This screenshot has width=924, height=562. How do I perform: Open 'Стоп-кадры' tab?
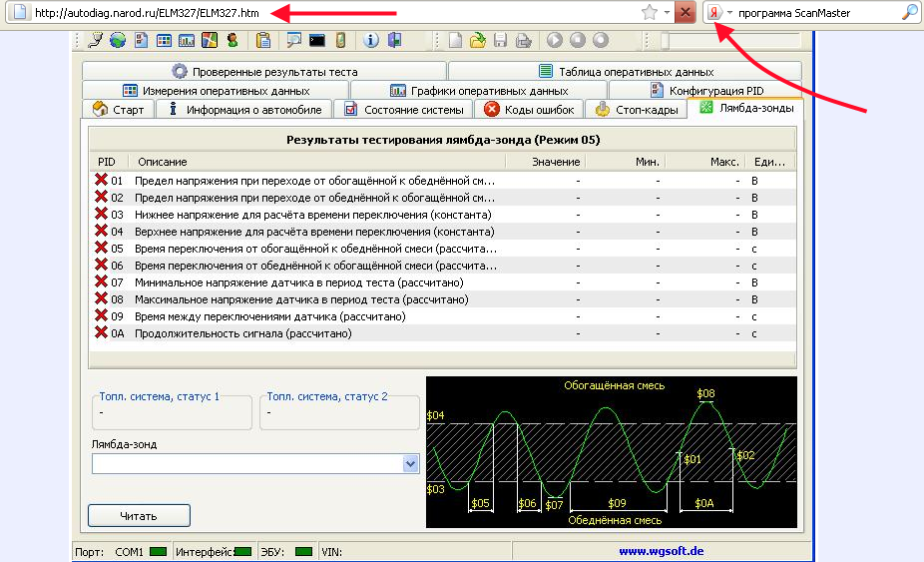(x=636, y=109)
